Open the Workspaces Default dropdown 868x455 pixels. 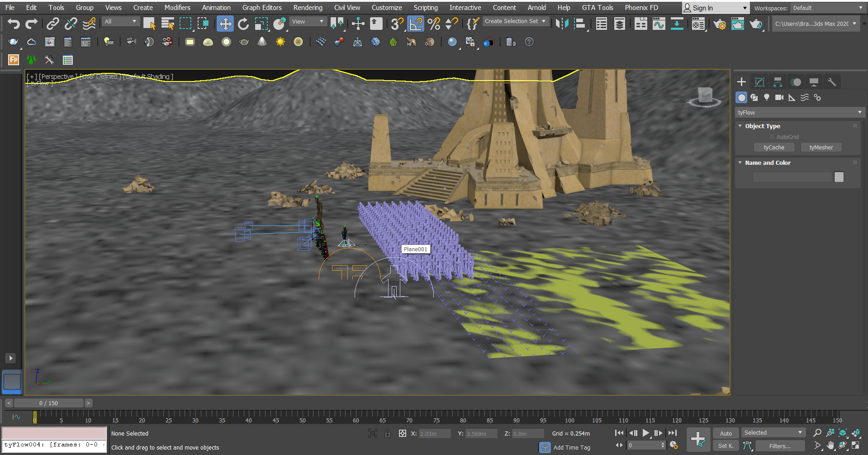click(827, 8)
